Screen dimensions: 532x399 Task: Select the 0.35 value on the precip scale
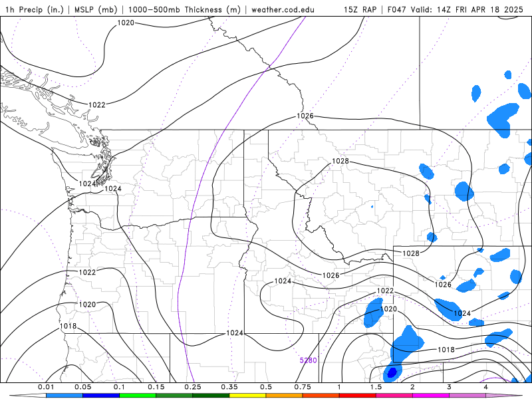229,387
